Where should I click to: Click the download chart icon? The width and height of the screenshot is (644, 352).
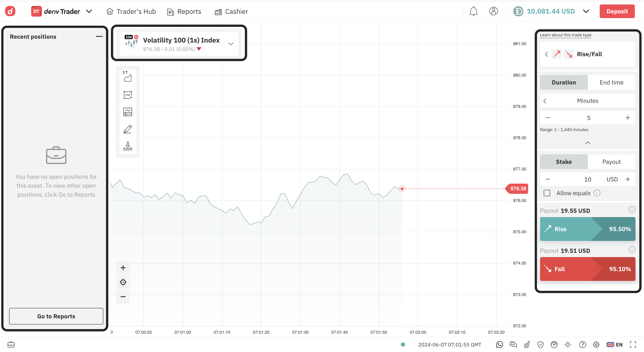click(x=128, y=146)
